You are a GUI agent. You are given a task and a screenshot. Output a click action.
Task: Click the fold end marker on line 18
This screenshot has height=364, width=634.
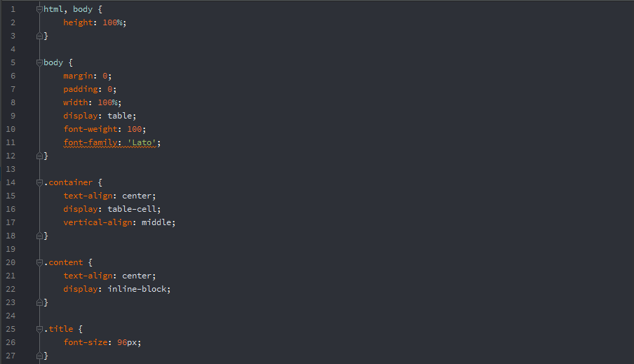point(40,236)
